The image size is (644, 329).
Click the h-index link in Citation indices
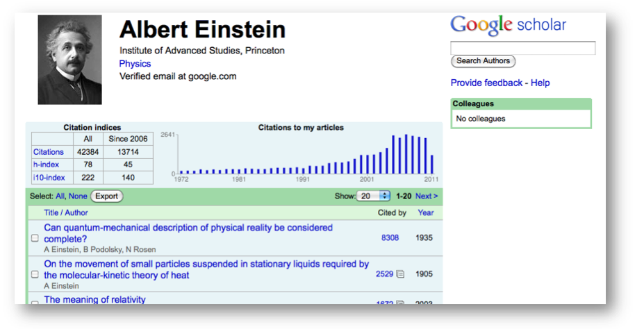point(46,164)
